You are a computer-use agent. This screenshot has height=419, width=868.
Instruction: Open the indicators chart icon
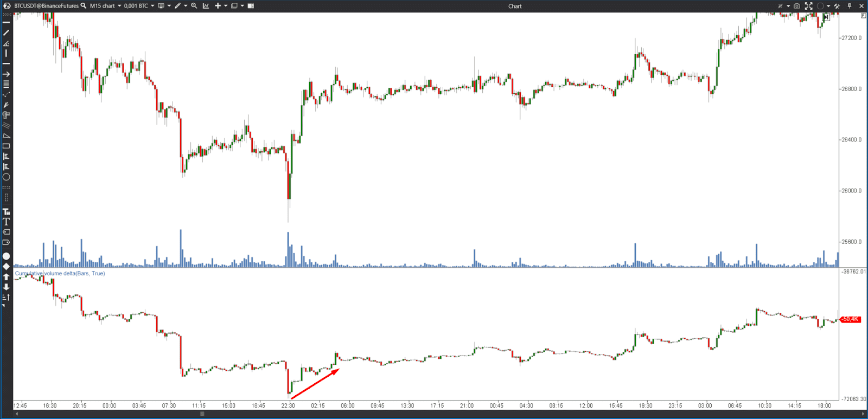[206, 6]
